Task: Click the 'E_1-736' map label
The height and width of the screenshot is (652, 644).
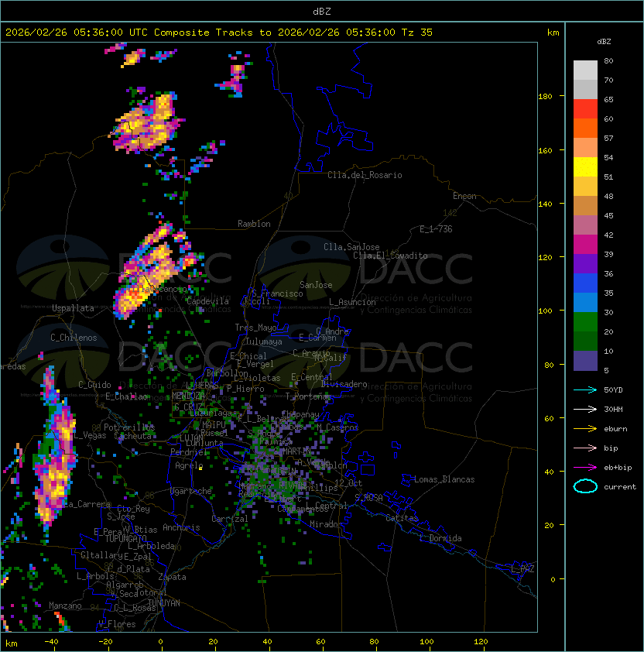Action: [x=436, y=229]
